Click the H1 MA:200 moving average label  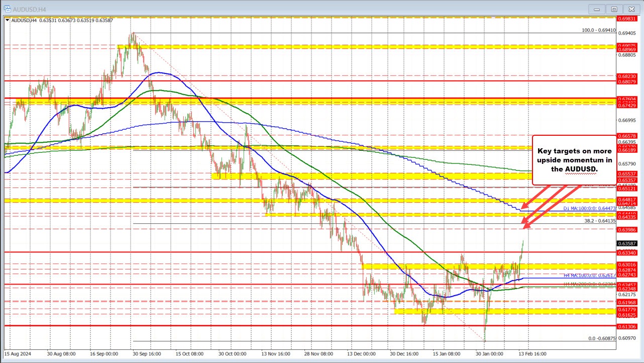coord(585,284)
